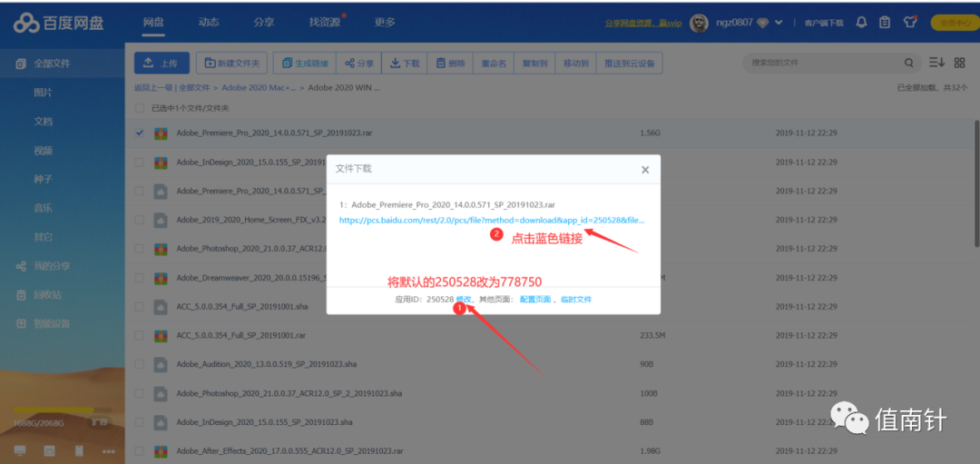Viewport: 980px width, 464px height.
Task: Switch to the 动态 tab
Action: [x=209, y=22]
